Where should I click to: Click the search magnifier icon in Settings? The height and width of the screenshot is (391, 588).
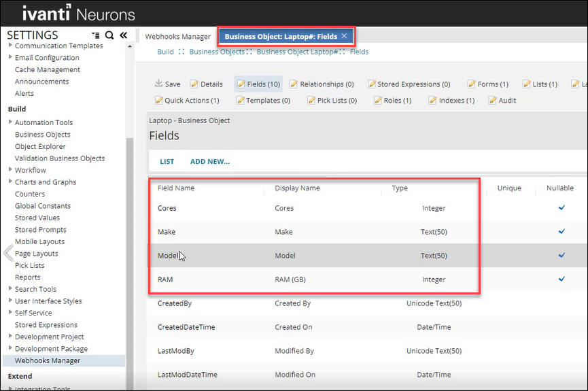pyautogui.click(x=109, y=35)
